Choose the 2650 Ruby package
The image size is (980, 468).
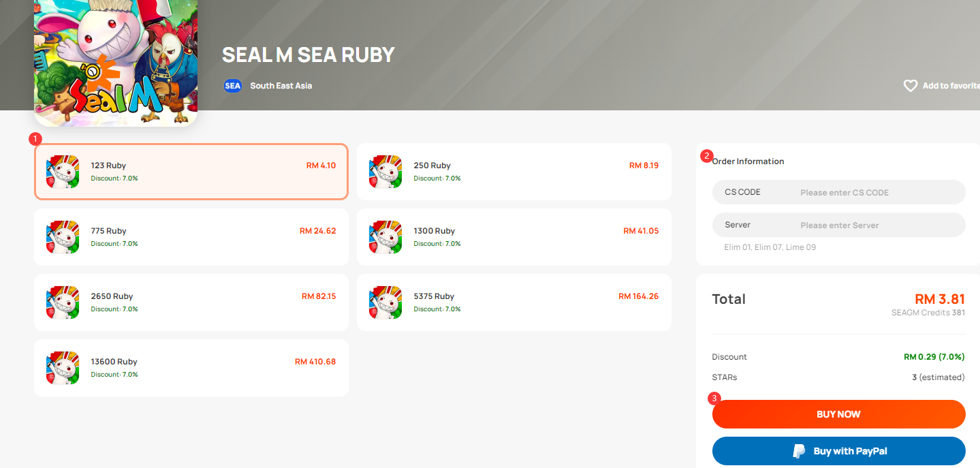click(x=191, y=302)
